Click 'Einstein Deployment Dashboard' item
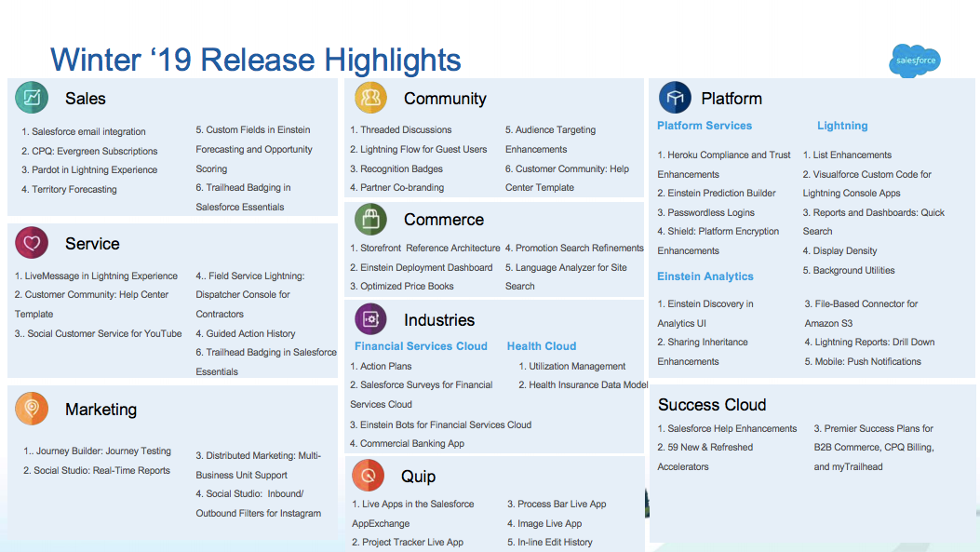The width and height of the screenshot is (980, 552). 422,267
